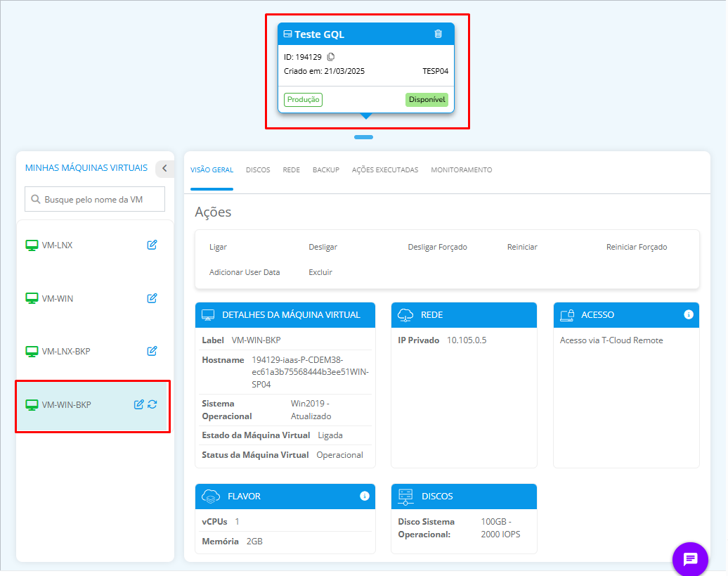Click the Produção environment tag

[303, 99]
